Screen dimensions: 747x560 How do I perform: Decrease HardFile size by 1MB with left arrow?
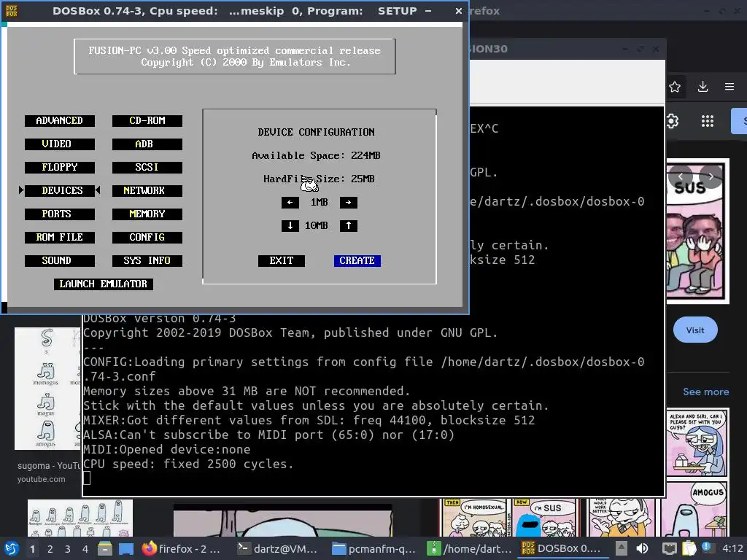[290, 203]
